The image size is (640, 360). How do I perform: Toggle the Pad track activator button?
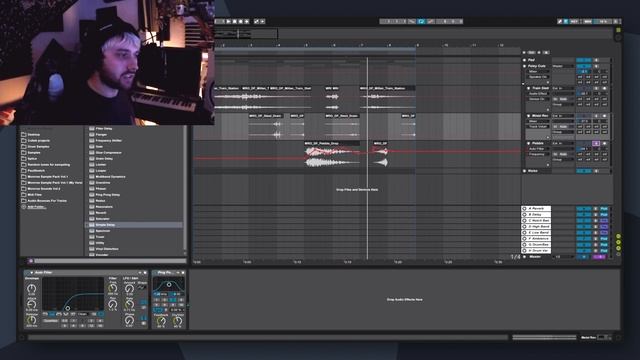pyautogui.click(x=584, y=60)
